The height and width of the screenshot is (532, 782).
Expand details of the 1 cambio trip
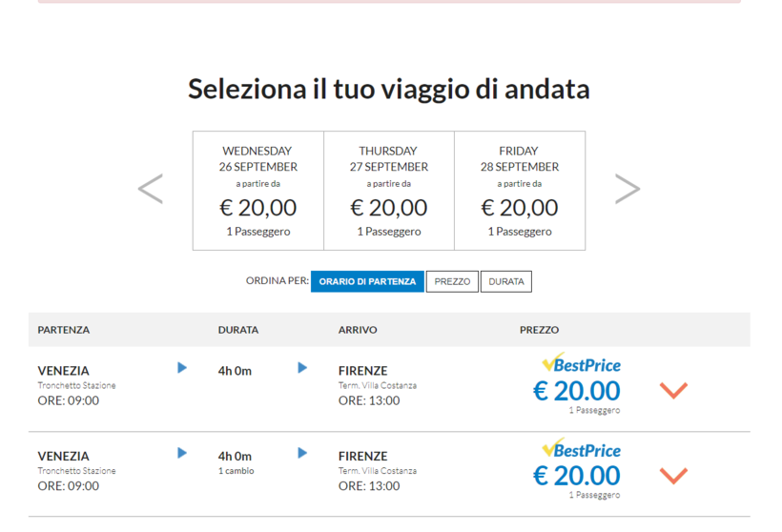click(673, 476)
